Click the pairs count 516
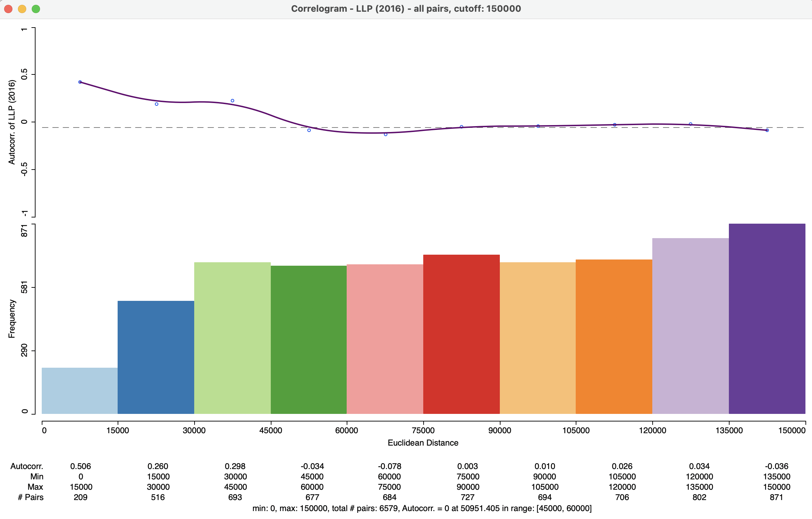Screen dimensions: 812x519 158,497
